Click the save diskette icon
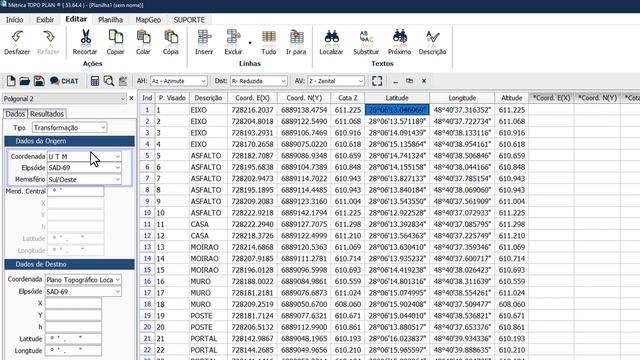The image size is (640, 360). (x=39, y=81)
